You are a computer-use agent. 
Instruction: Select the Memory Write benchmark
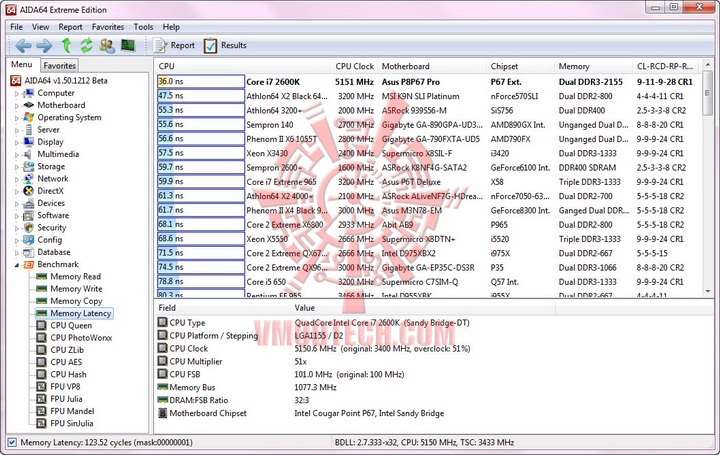(x=76, y=289)
